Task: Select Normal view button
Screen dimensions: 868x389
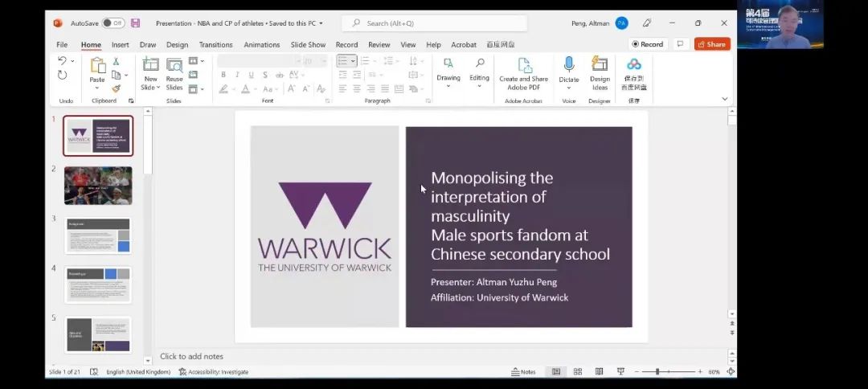Action: pyautogui.click(x=556, y=372)
